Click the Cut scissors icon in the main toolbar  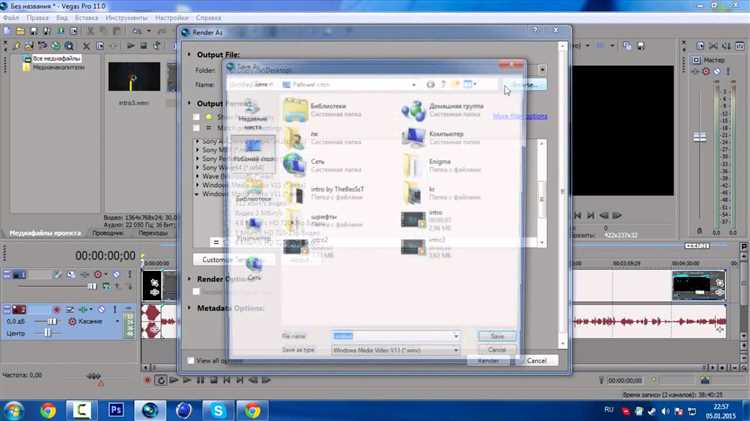90,31
